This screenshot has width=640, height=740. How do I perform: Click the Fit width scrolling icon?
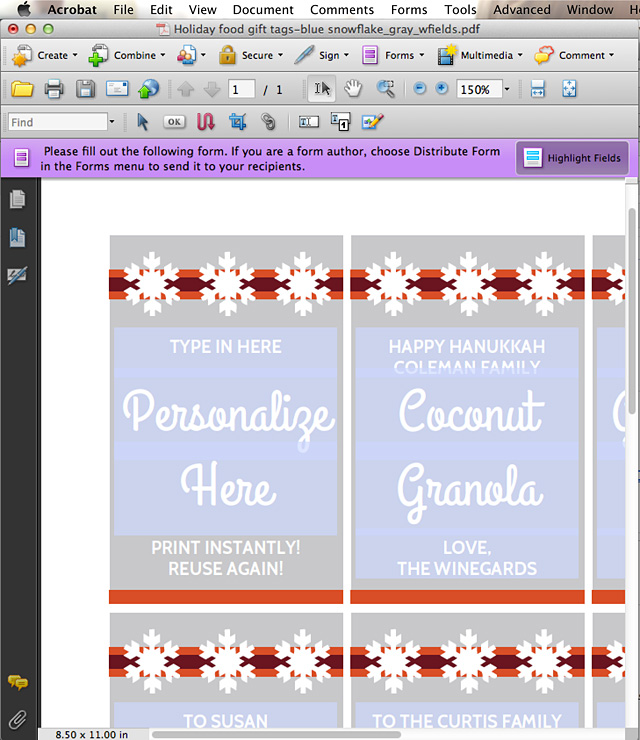(x=538, y=89)
